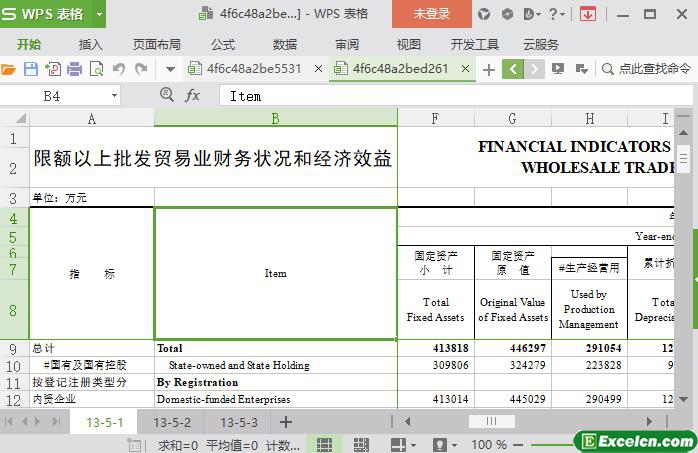The height and width of the screenshot is (453, 698).
Task: Expand quick access toolbar customization arrow
Action: [x=170, y=69]
